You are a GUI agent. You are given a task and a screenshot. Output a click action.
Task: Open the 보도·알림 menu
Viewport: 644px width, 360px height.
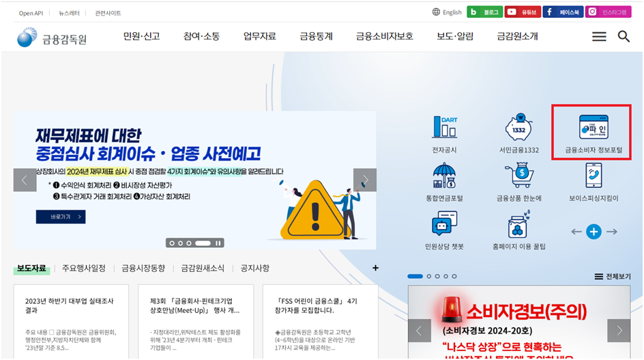tap(455, 36)
